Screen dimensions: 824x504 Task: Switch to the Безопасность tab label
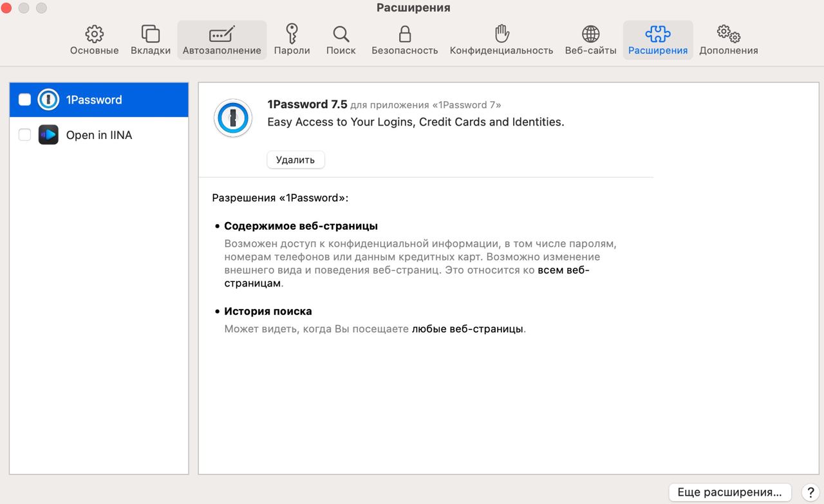(x=404, y=50)
